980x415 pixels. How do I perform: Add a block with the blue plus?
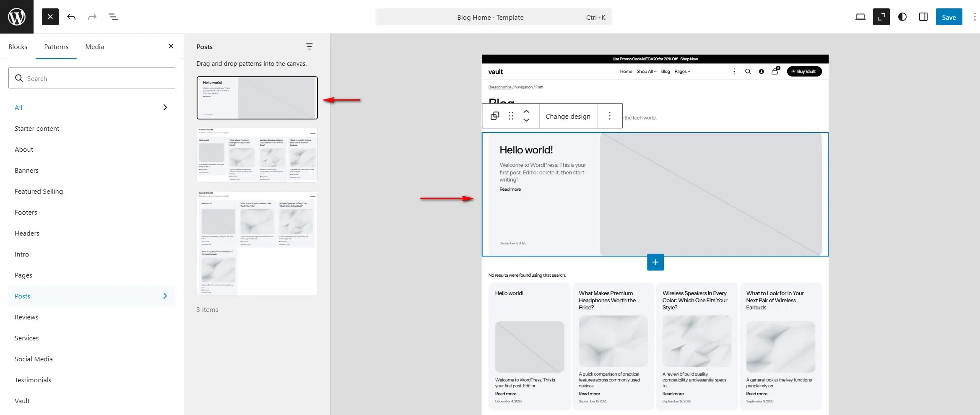click(x=655, y=262)
